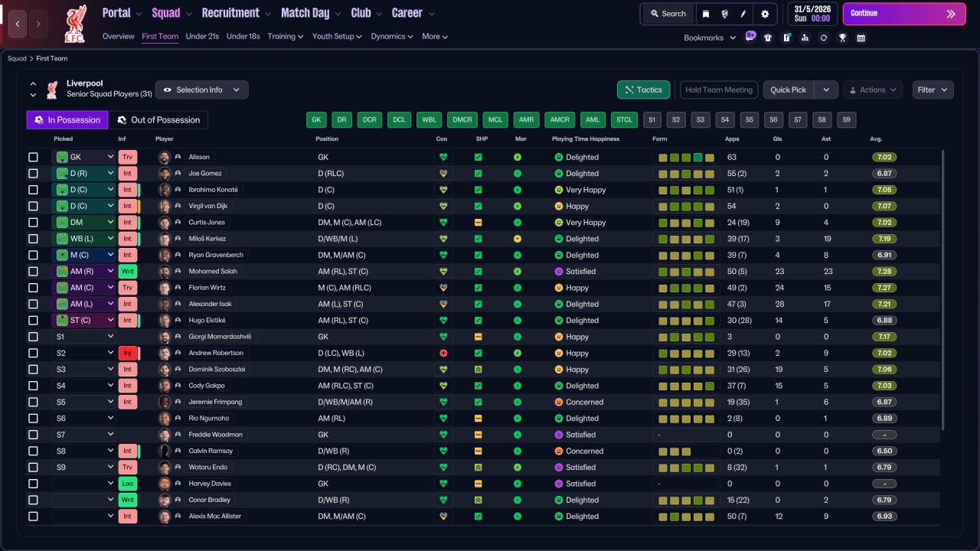Click the Loa badge for Harvey Davies
980x551 pixels.
click(128, 484)
